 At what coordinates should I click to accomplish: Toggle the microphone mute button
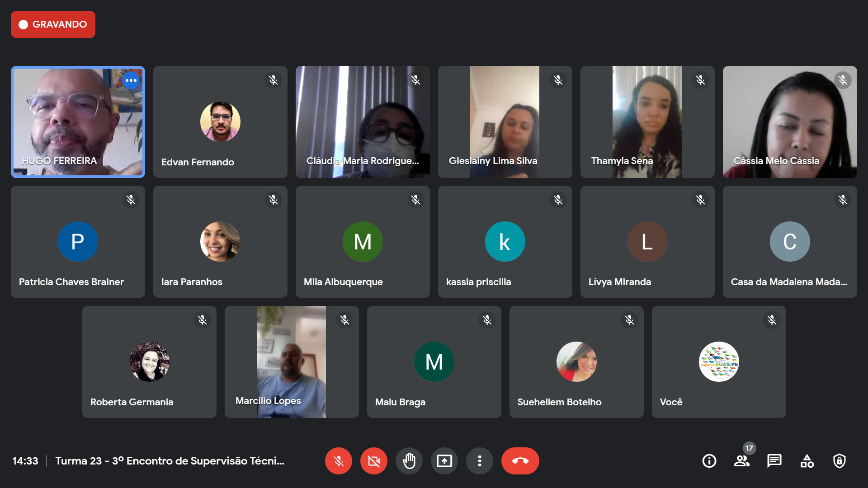pos(338,461)
